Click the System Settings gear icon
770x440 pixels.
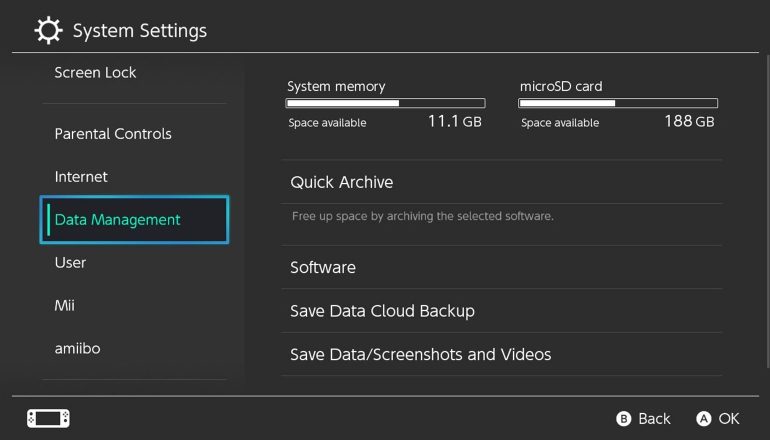coord(47,31)
